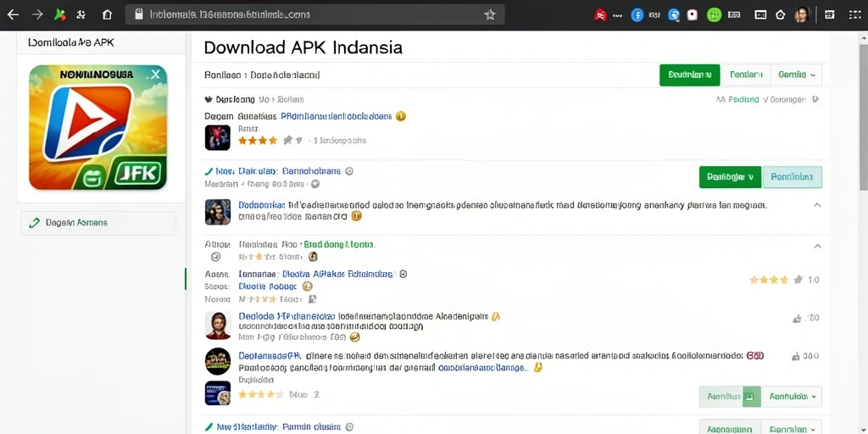Viewport: 868px width, 434px height.
Task: Click the Penilari button at the top
Action: [746, 75]
